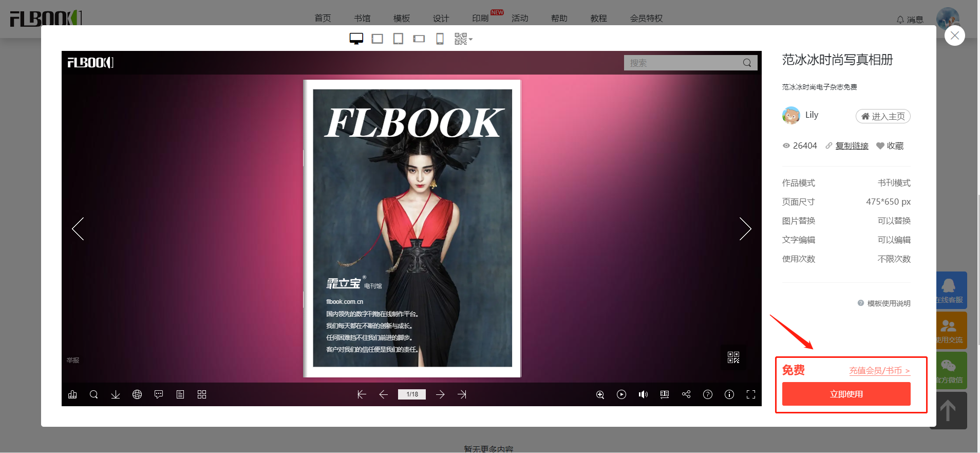This screenshot has width=980, height=453.
Task: Open the help question mark icon
Action: pos(708,394)
